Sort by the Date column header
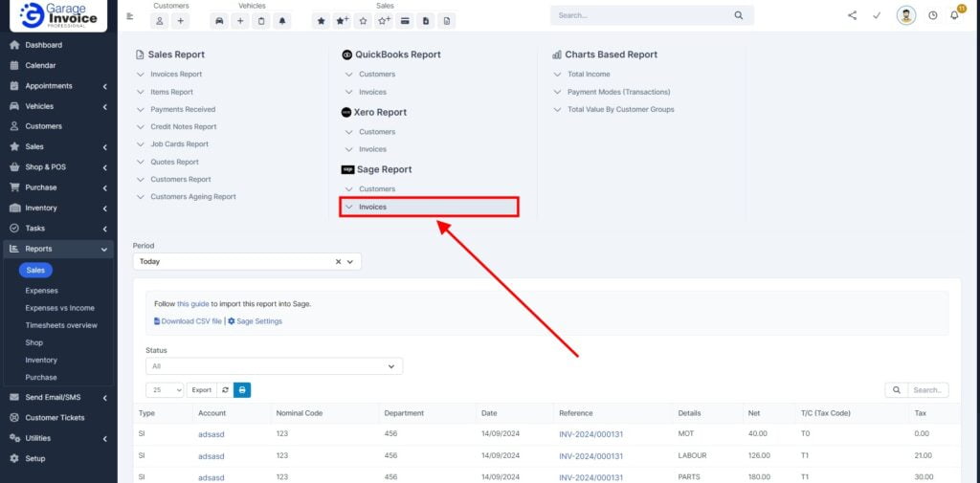Image resolution: width=980 pixels, height=483 pixels. tap(489, 413)
